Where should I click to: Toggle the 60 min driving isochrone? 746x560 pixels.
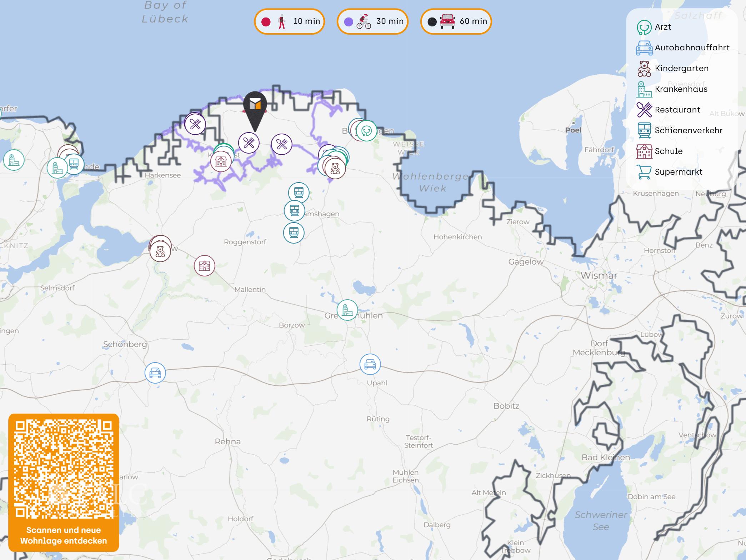[456, 21]
